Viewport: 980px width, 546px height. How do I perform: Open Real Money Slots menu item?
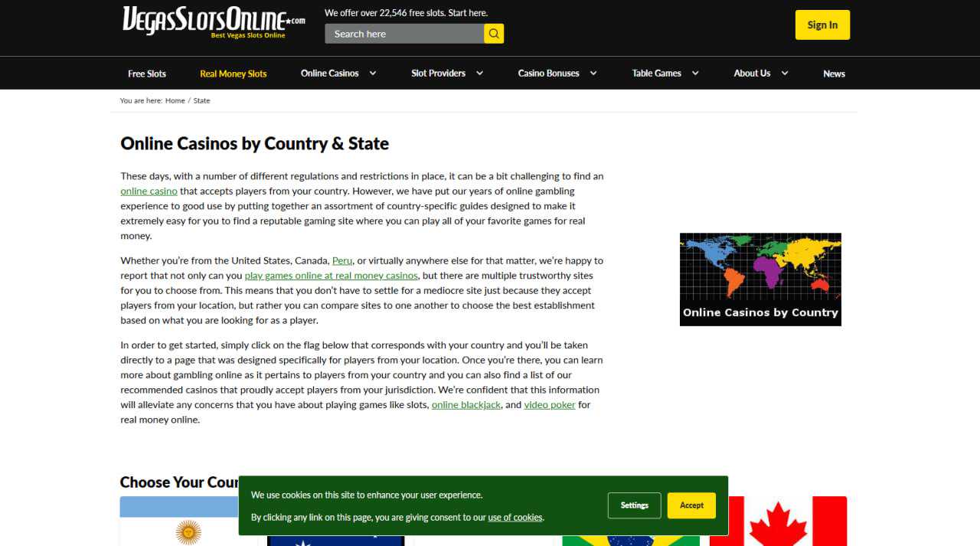pyautogui.click(x=234, y=74)
